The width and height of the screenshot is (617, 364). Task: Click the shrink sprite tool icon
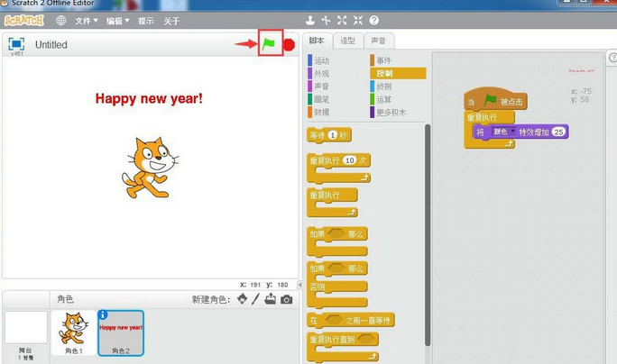coord(357,20)
